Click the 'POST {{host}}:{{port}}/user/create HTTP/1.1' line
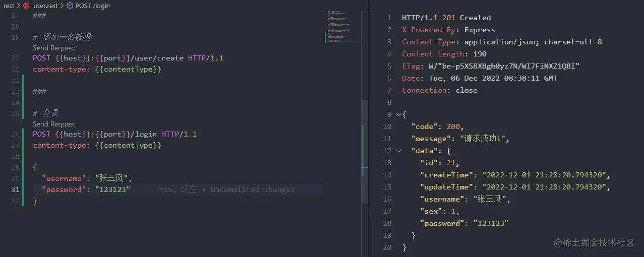 (128, 58)
